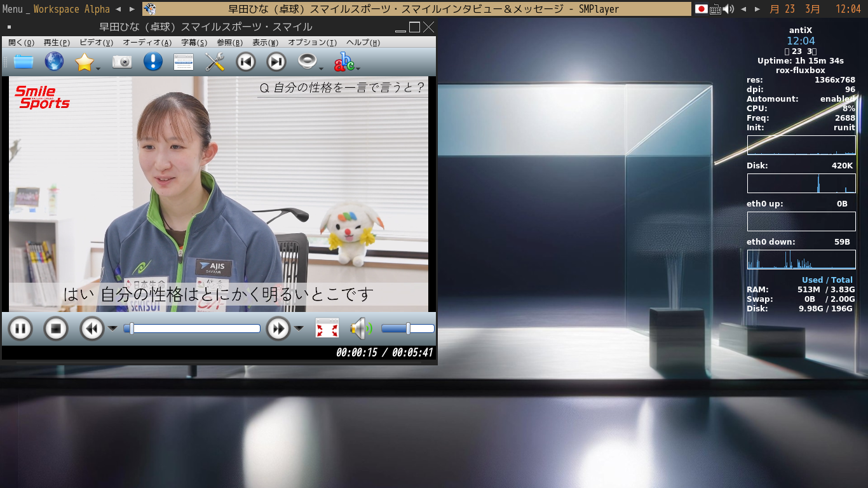
Task: Click the rox-fluxbox text on desktop
Action: [x=801, y=71]
